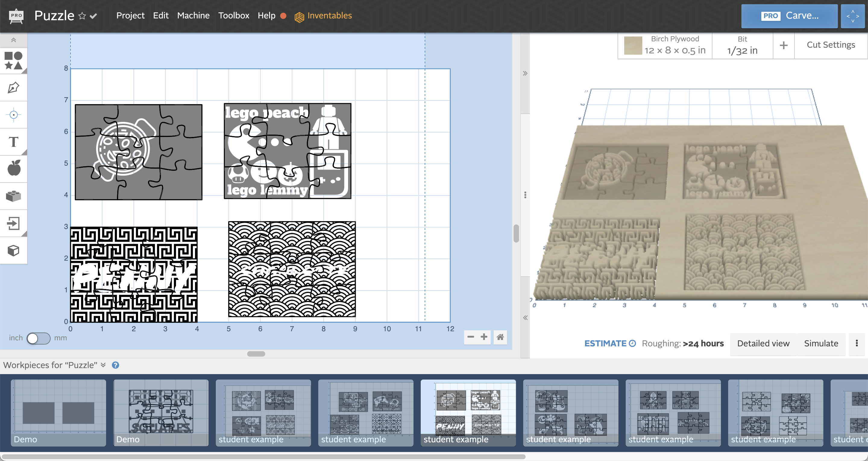Image resolution: width=868 pixels, height=461 pixels.
Task: Click the wave pattern puzzle design
Action: tap(292, 269)
